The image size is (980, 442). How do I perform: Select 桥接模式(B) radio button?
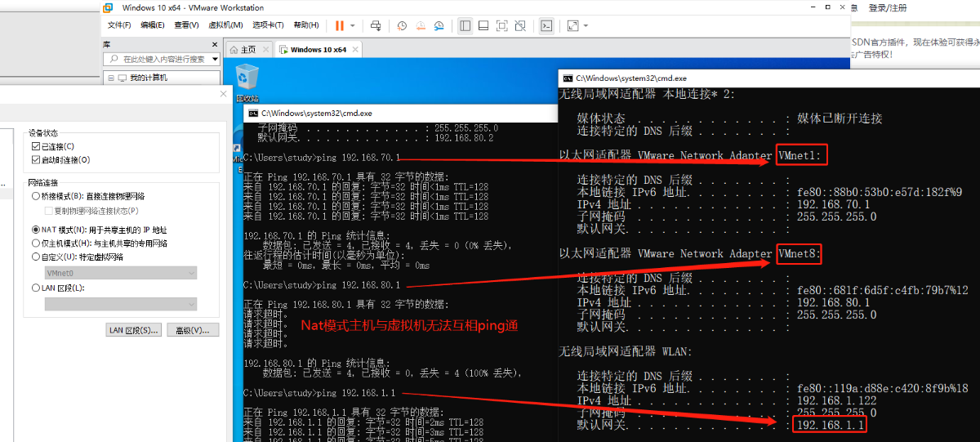[35, 196]
